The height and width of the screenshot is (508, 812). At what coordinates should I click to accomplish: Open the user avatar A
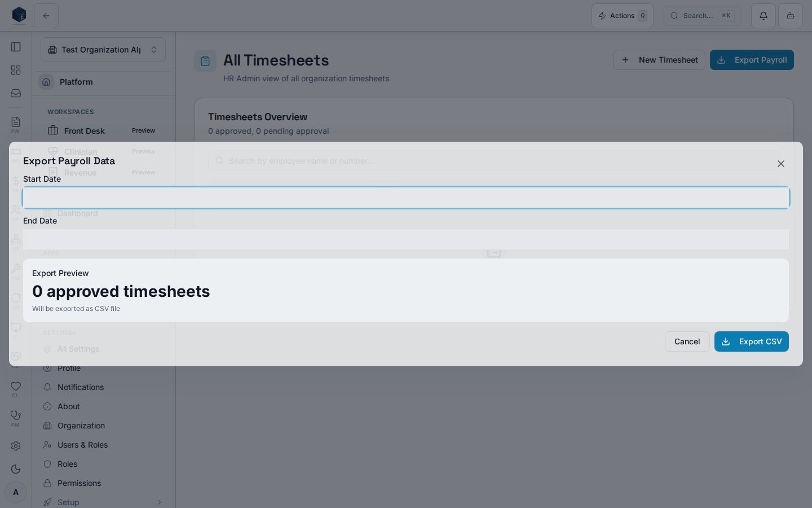[16, 492]
